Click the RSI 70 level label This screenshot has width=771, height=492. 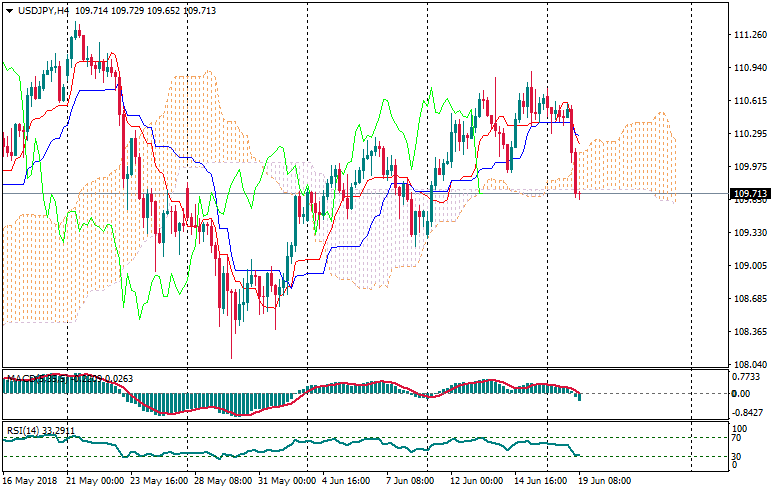(738, 437)
